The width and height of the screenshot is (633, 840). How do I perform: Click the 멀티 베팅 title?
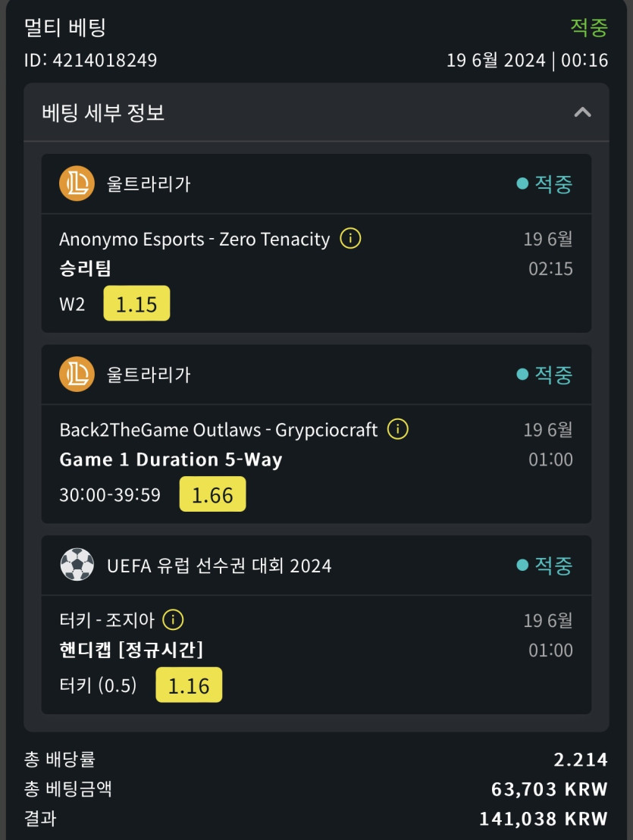pyautogui.click(x=65, y=28)
